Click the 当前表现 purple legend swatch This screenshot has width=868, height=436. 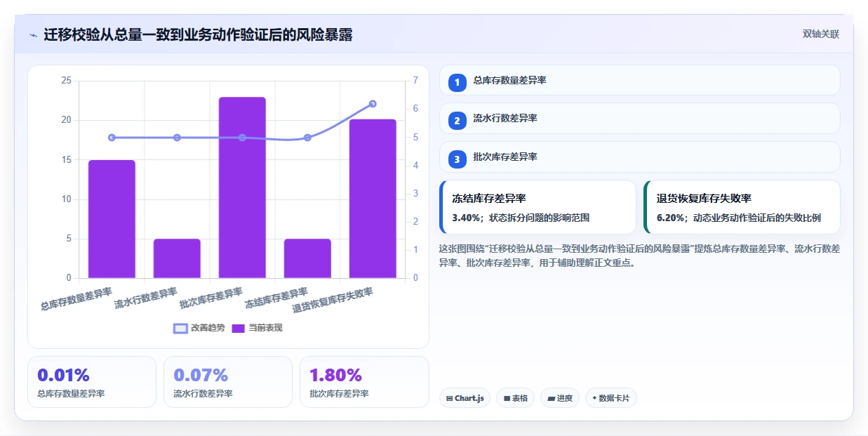point(239,328)
